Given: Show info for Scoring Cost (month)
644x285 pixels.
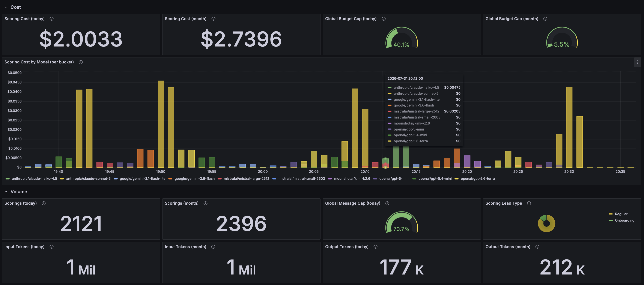Looking at the screenshot, I should 213,19.
